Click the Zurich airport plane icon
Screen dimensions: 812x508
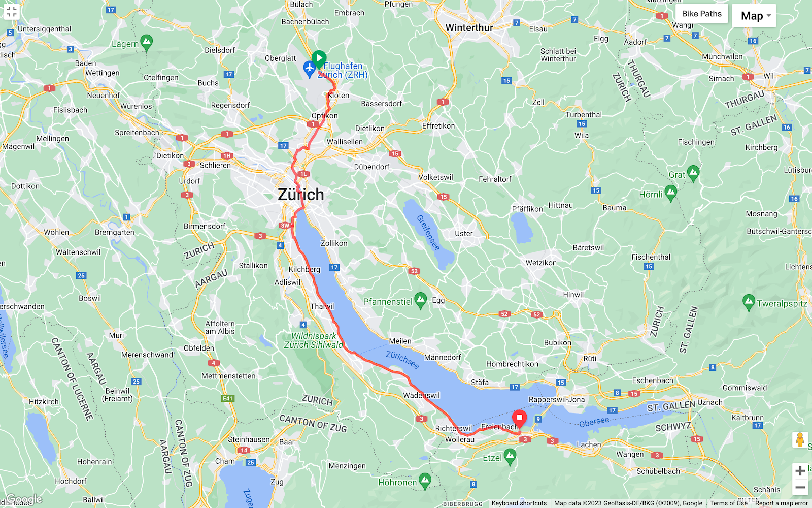tap(309, 69)
